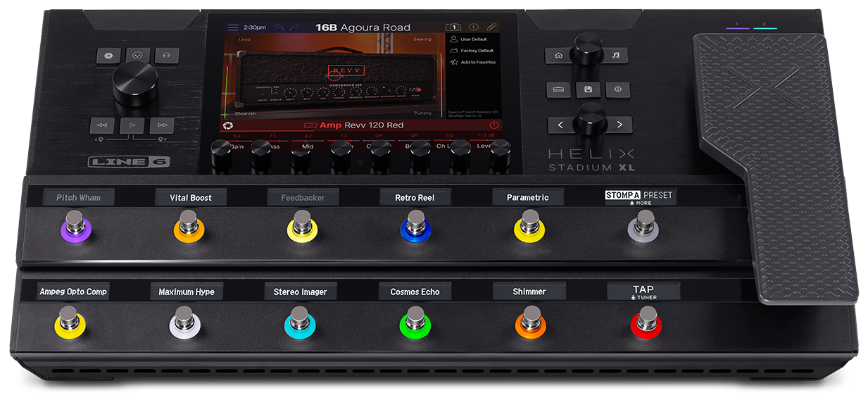
Task: Select the Ch Level parameter value
Action: pyautogui.click(x=450, y=136)
